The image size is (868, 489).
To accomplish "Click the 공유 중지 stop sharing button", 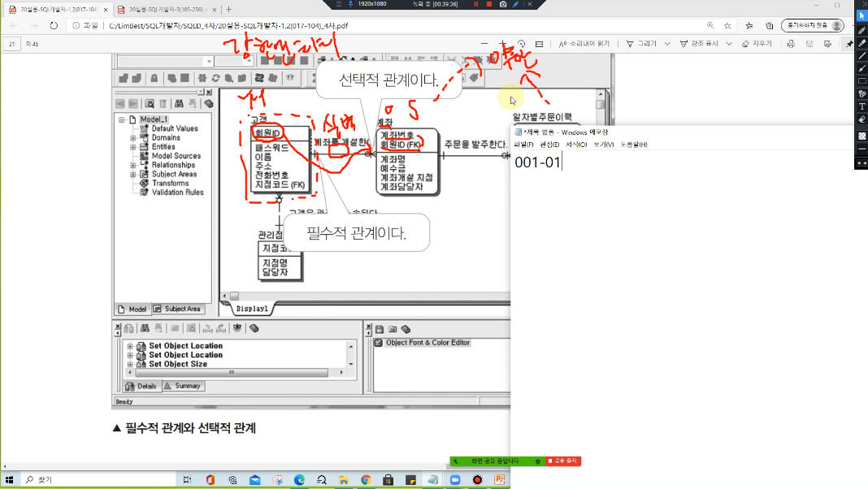I will coord(563,461).
